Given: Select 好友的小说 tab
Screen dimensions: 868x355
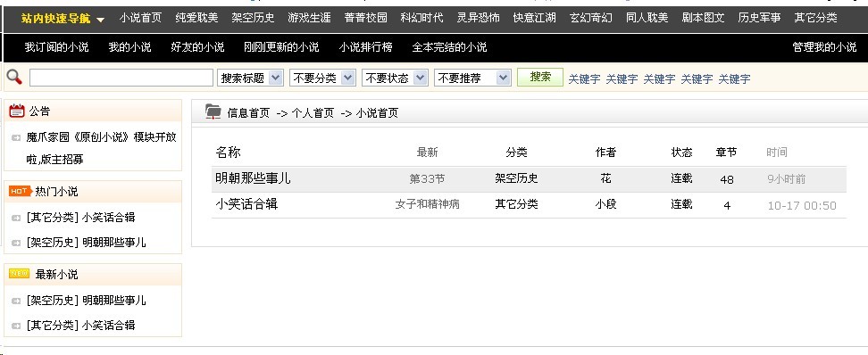Looking at the screenshot, I should (197, 47).
